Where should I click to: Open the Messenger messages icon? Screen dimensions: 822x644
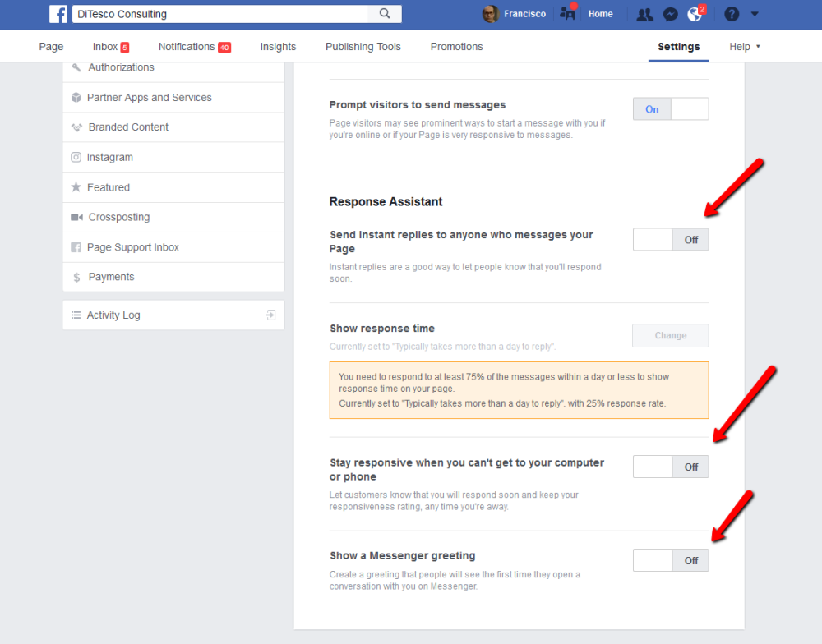click(x=670, y=15)
